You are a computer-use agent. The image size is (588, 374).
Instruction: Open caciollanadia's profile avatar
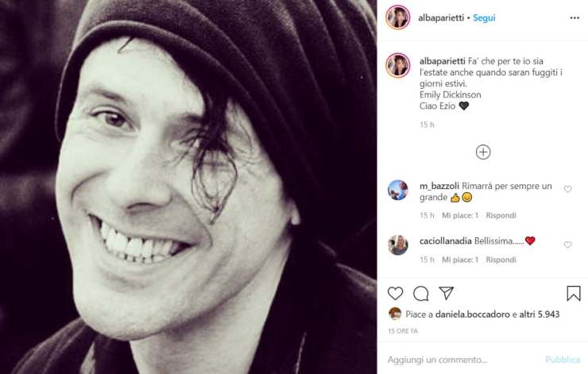(x=398, y=245)
